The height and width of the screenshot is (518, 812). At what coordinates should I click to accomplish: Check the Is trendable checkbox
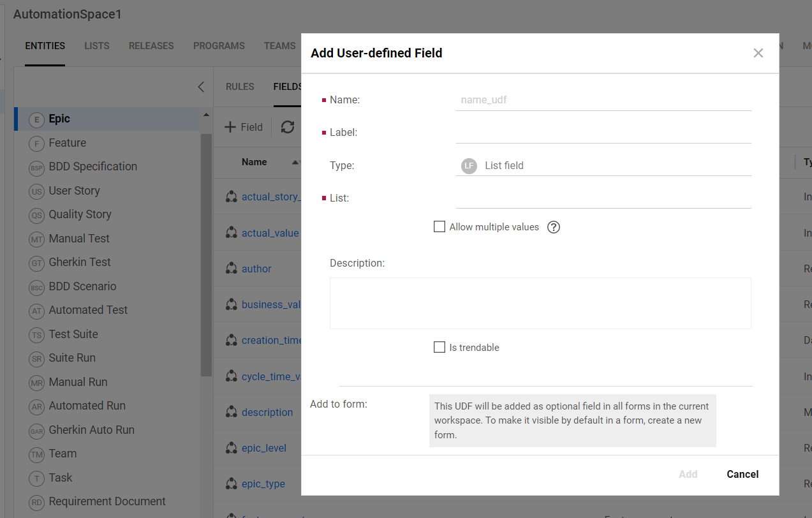(439, 347)
